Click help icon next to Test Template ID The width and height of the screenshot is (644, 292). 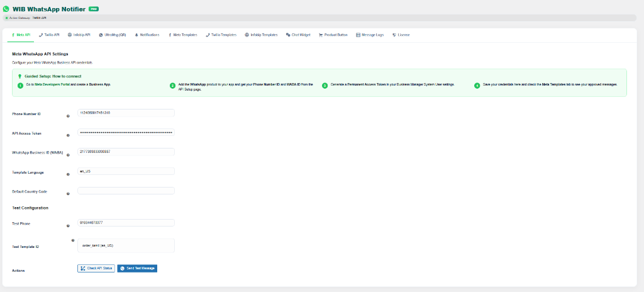(x=73, y=240)
